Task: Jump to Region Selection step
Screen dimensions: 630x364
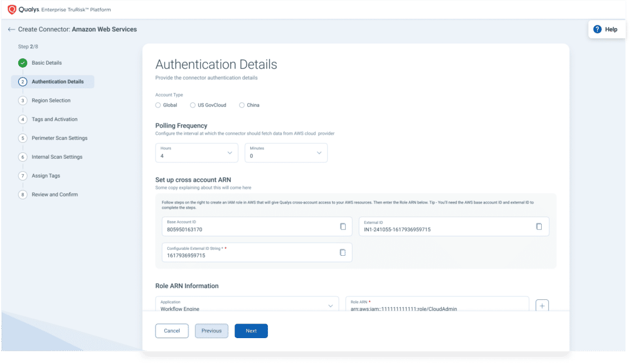Action: (51, 101)
